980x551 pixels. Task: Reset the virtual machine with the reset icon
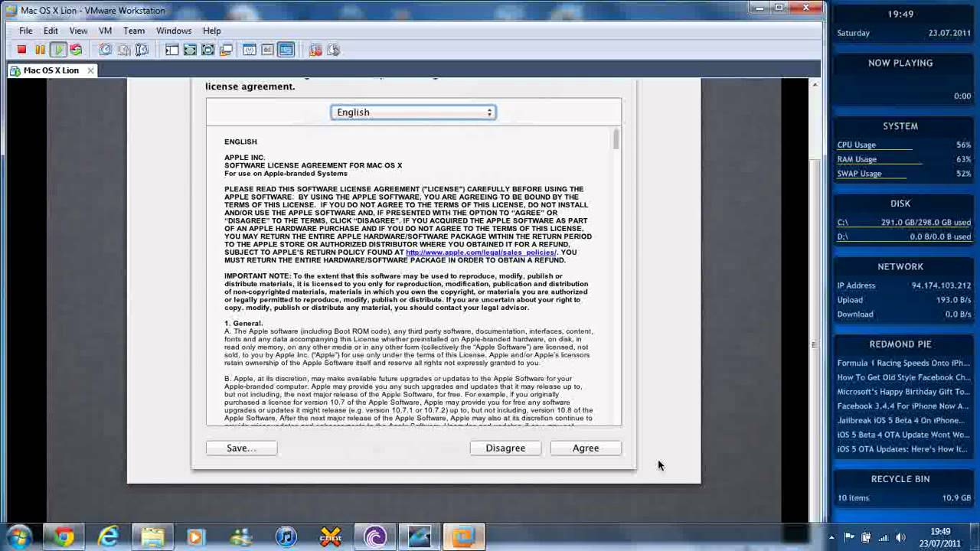click(x=76, y=50)
